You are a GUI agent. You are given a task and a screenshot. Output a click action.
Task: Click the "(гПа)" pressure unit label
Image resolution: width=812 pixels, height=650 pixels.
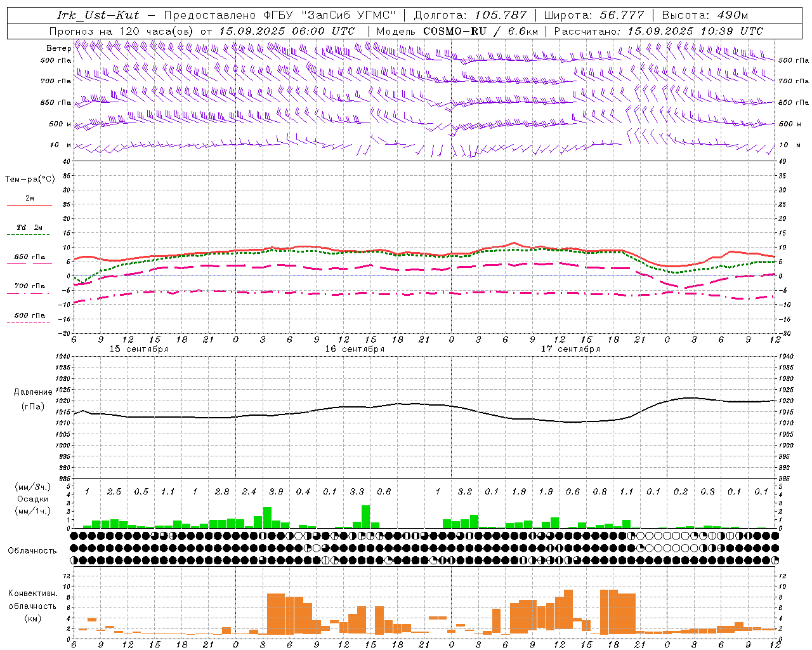pos(33,407)
